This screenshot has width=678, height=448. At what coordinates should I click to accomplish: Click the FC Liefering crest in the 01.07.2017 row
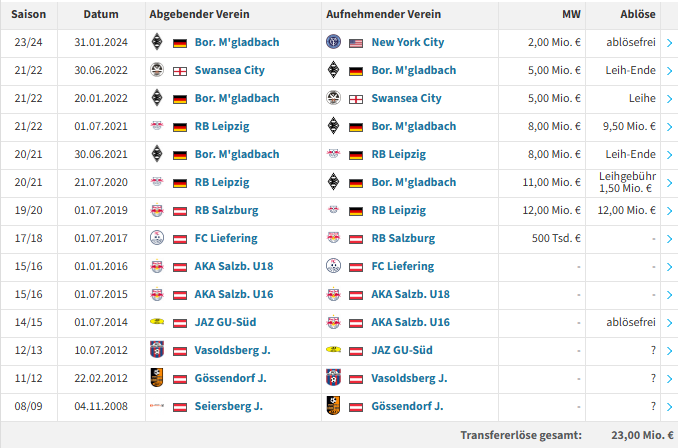[157, 238]
